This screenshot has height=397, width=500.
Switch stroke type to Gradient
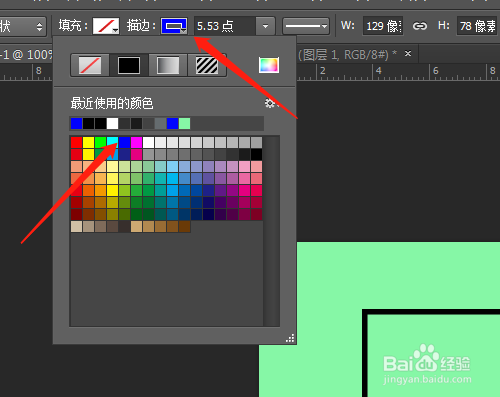pyautogui.click(x=168, y=65)
